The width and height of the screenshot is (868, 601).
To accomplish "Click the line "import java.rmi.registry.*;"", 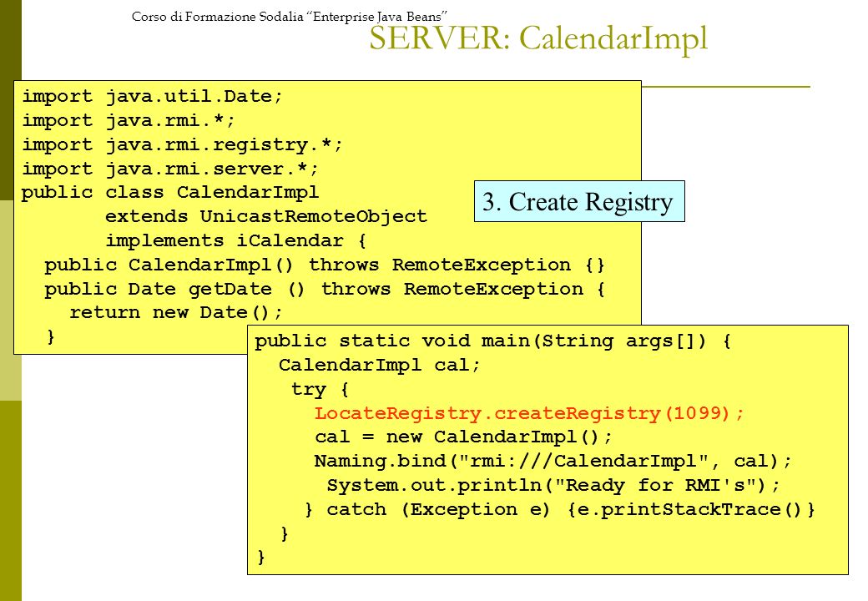I will pyautogui.click(x=182, y=145).
